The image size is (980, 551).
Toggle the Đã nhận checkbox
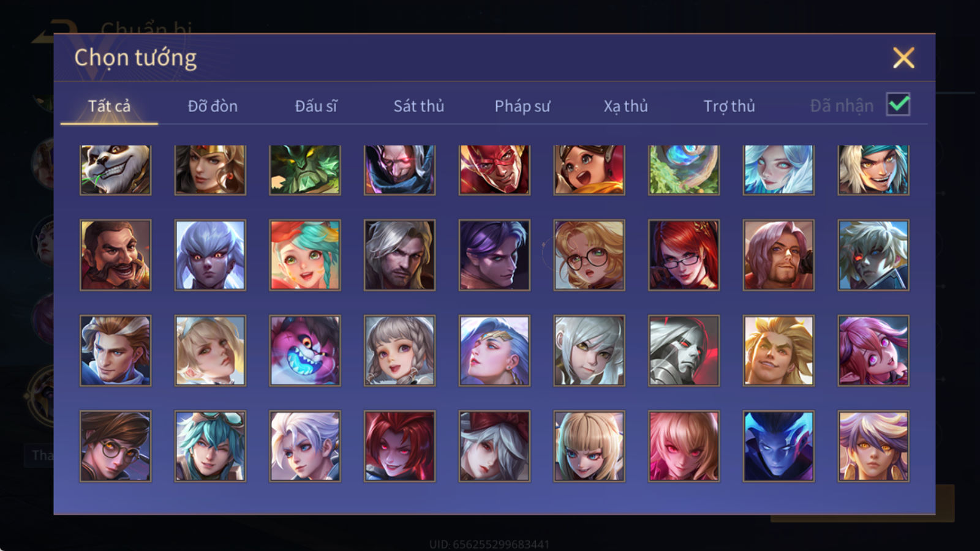click(x=899, y=105)
